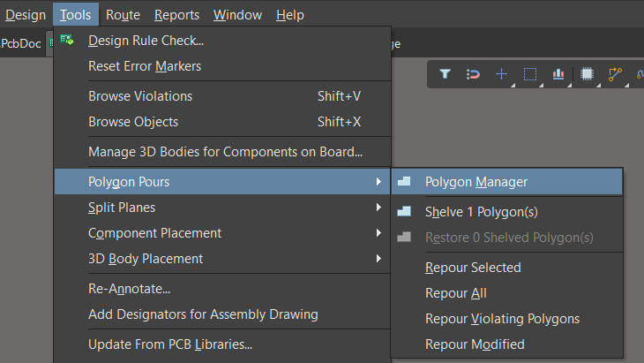This screenshot has width=644, height=363.
Task: Select the place component chip icon
Action: (x=587, y=74)
